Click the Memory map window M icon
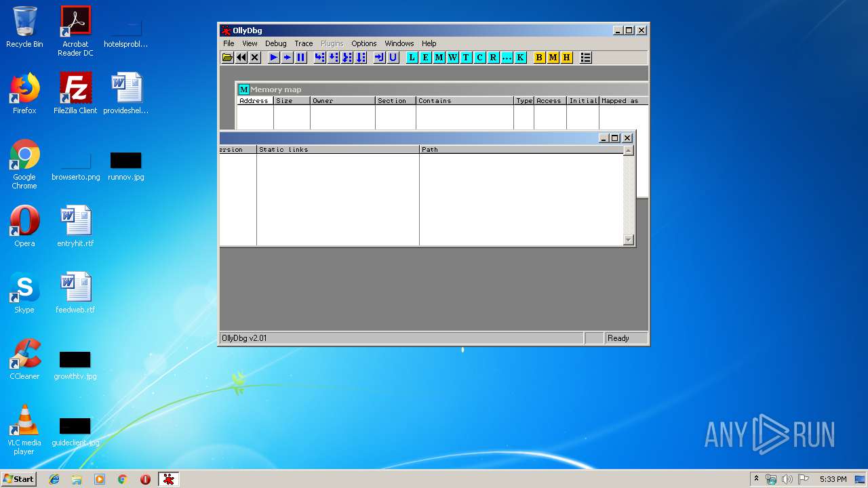 coord(243,89)
